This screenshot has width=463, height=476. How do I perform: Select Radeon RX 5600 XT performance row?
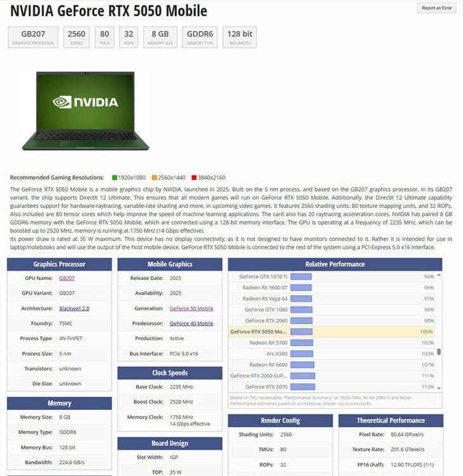(332, 288)
